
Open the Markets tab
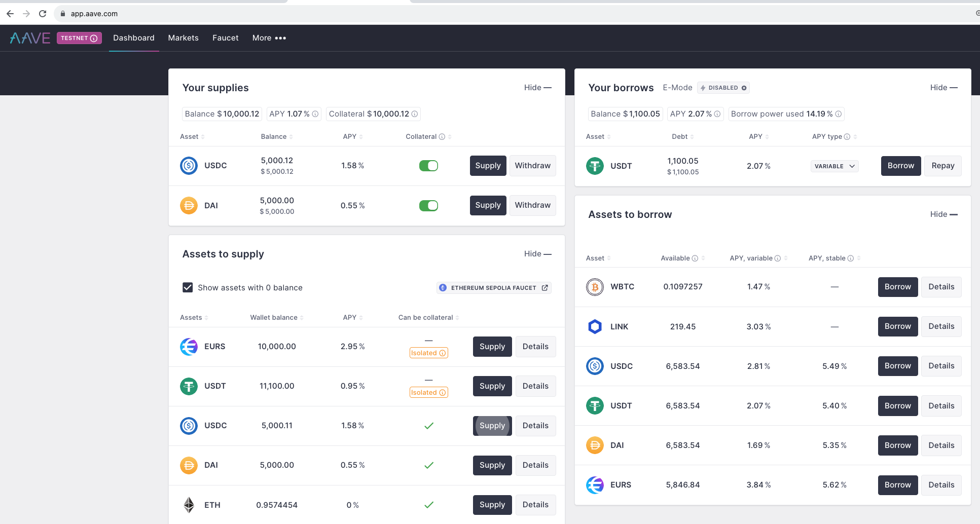184,38
